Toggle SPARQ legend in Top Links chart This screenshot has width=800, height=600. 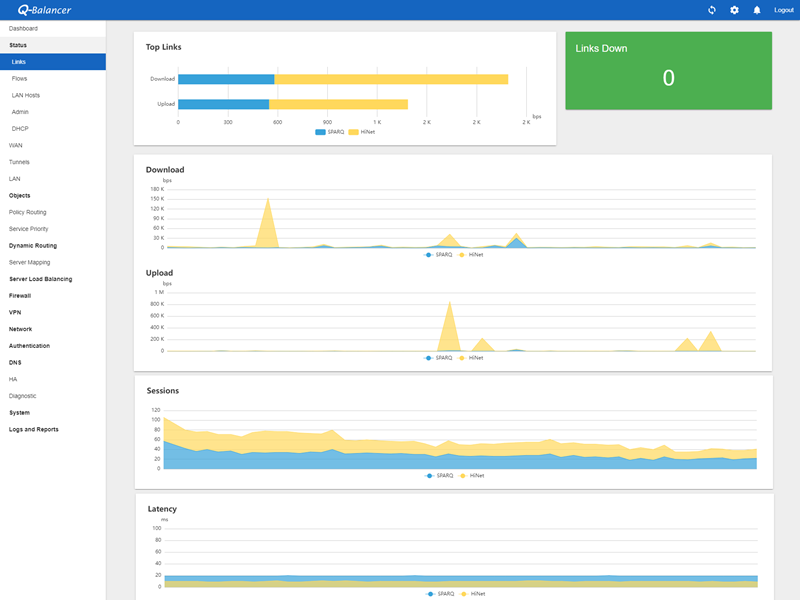(330, 132)
